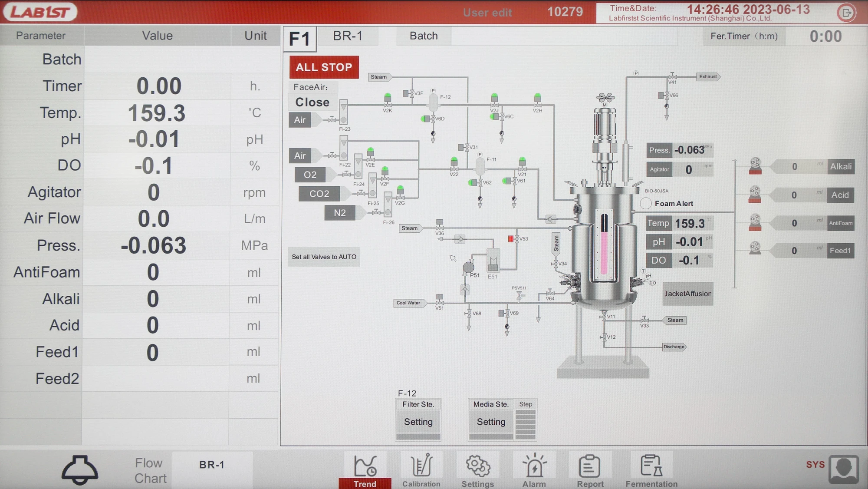Screen dimensions: 868x489
Task: Toggle the Foam Alert indicator
Action: point(646,203)
